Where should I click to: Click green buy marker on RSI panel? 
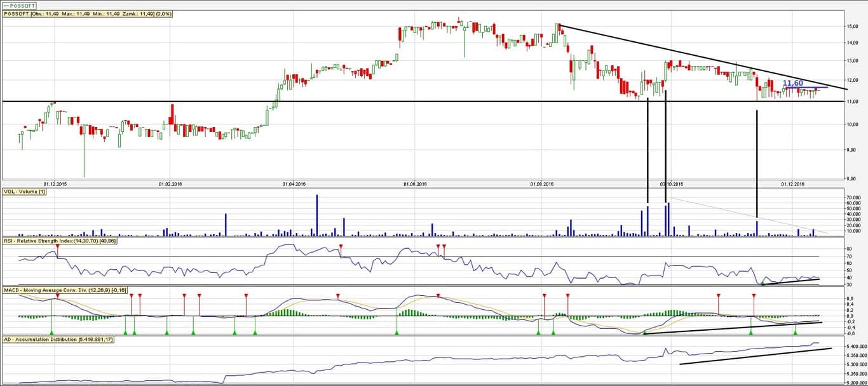(x=763, y=283)
